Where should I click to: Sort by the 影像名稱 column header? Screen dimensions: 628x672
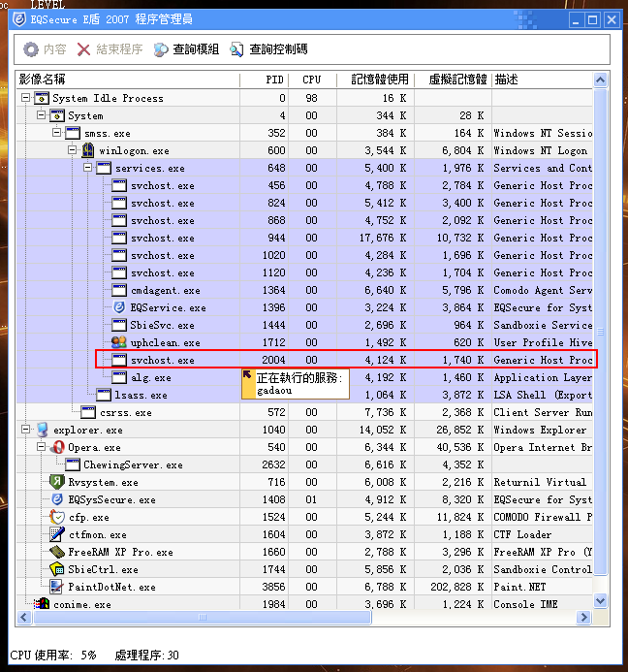pyautogui.click(x=128, y=80)
